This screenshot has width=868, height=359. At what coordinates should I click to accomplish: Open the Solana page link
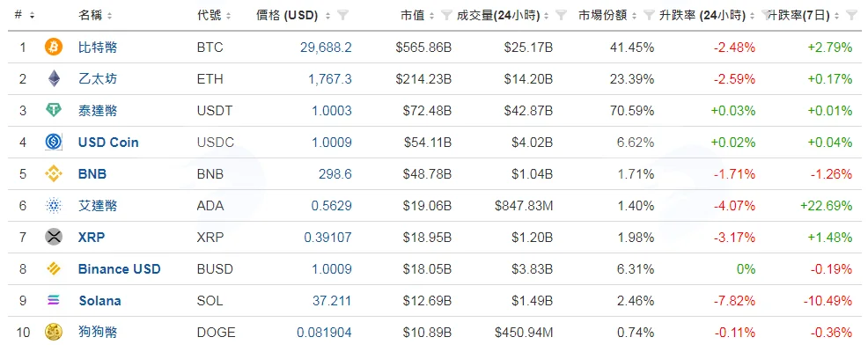click(x=99, y=302)
